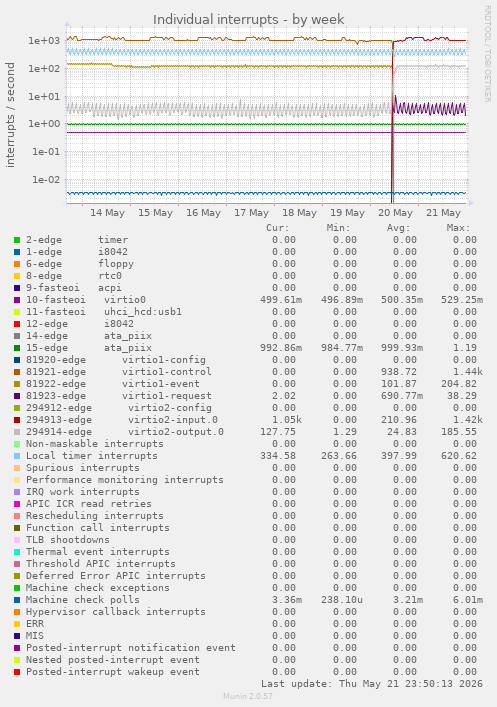The image size is (497, 707).
Task: Click the 1e+03 y-axis label
Action: point(44,41)
